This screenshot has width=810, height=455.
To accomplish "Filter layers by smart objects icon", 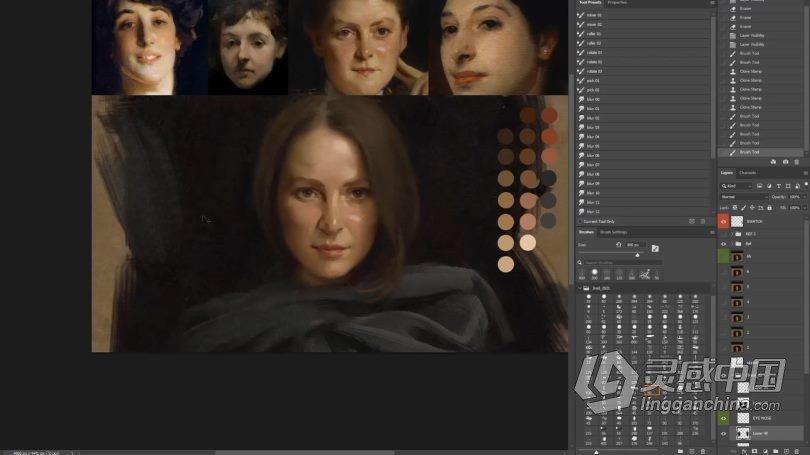I will coord(798,186).
